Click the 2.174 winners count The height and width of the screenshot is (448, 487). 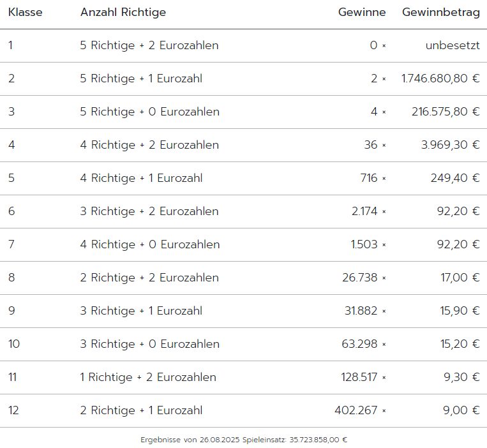(364, 211)
